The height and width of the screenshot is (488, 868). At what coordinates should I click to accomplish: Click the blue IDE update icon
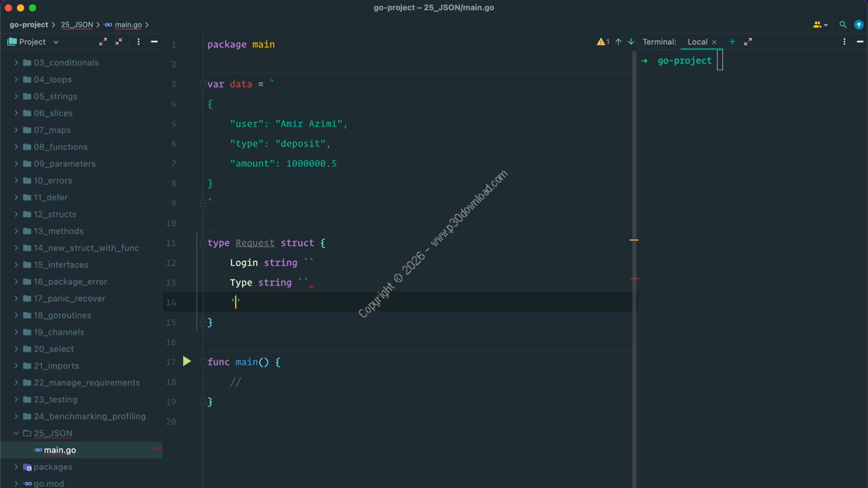tap(859, 24)
